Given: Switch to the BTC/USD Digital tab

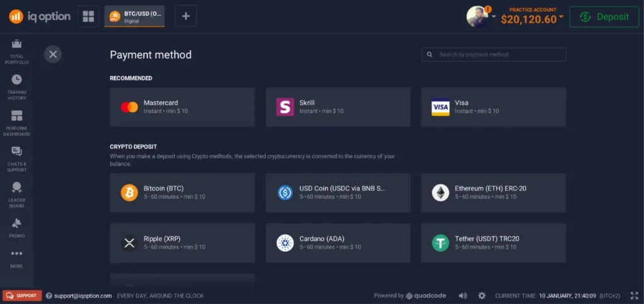Looking at the screenshot, I should (135, 16).
